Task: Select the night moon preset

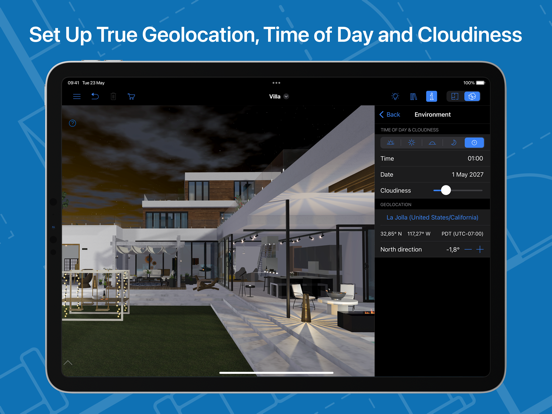Action: tap(453, 143)
